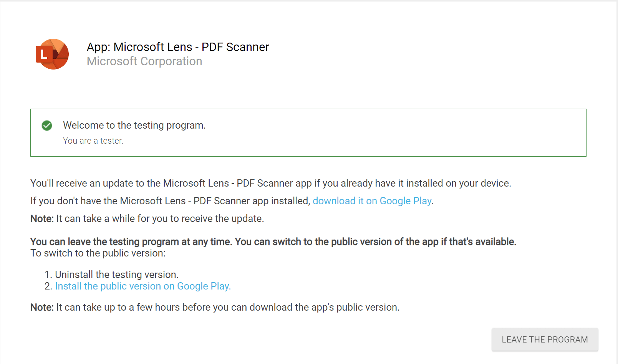Click the LEAVE THE PROGRAM button
Image resolution: width=618 pixels, height=364 pixels.
(544, 339)
